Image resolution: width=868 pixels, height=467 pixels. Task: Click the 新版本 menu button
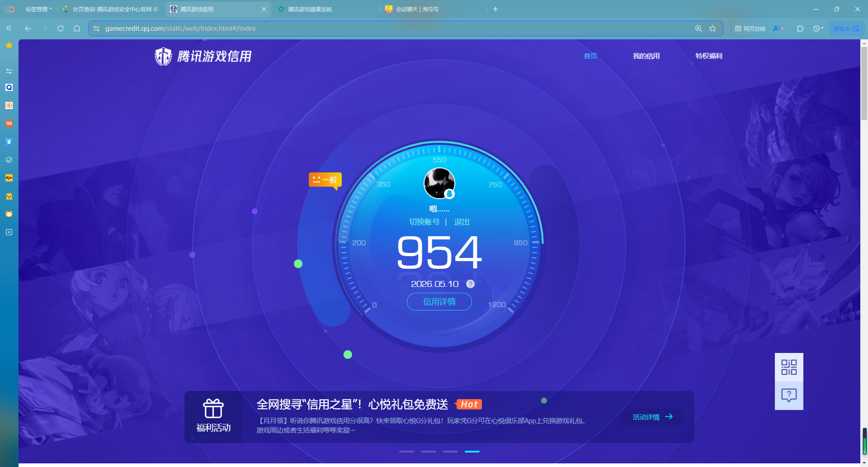click(846, 29)
